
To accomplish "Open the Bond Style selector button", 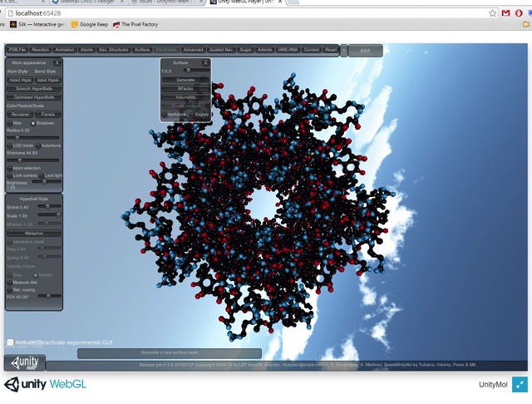I will tap(48, 80).
